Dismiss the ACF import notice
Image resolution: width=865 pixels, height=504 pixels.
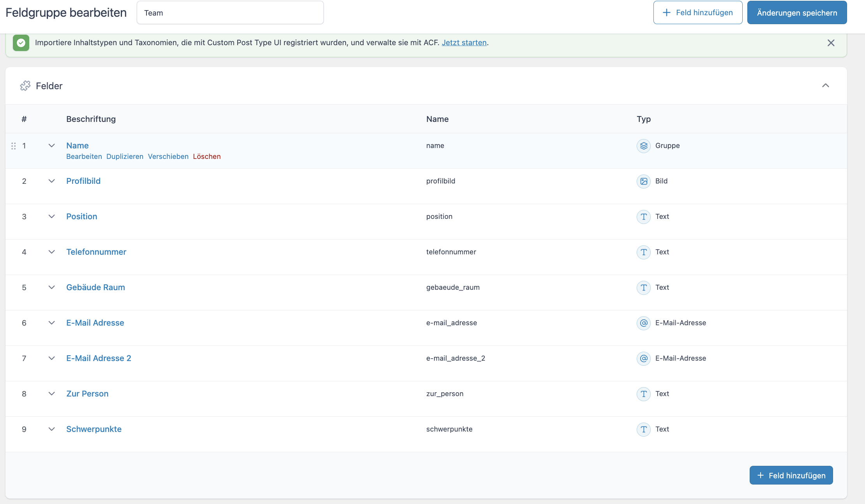831,43
